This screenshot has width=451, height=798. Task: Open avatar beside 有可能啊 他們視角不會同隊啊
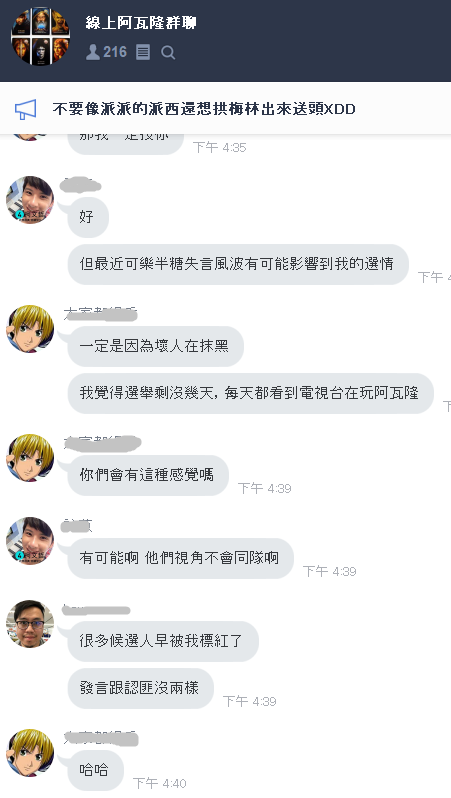pos(30,540)
